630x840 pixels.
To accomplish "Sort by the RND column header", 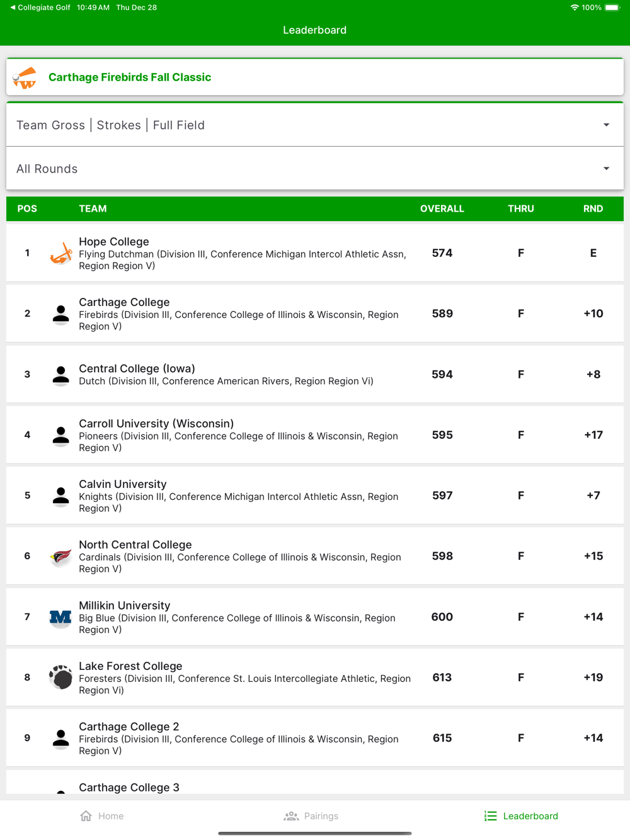I will point(593,209).
